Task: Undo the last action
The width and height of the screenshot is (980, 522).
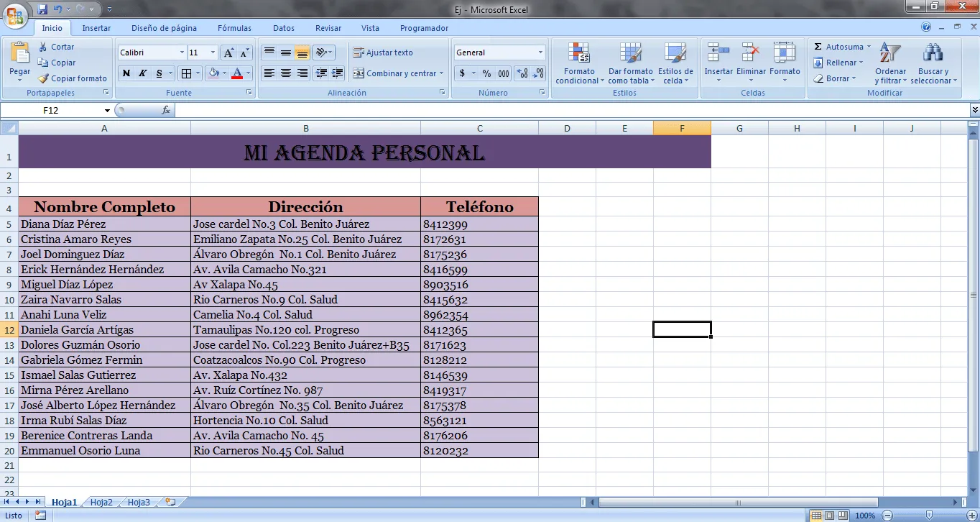Action: pos(57,9)
